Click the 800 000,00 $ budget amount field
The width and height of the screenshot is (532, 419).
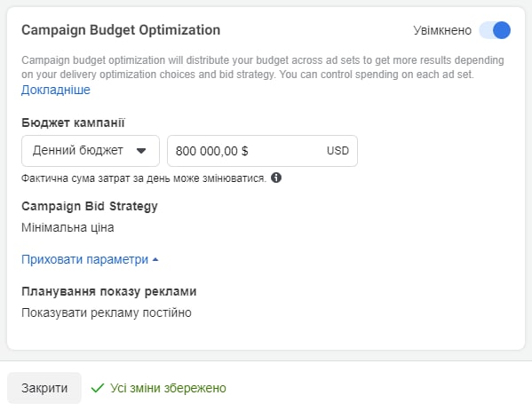[x=262, y=151]
